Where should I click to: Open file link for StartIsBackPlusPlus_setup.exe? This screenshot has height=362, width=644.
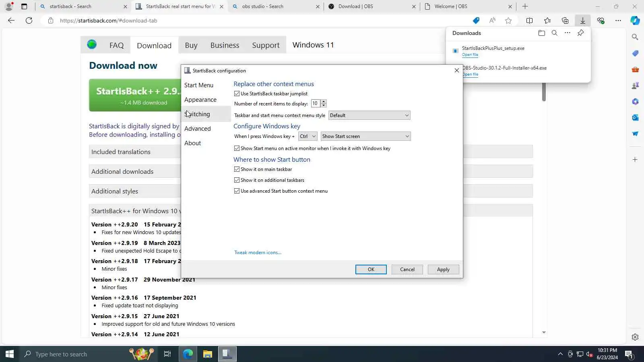pos(470,55)
